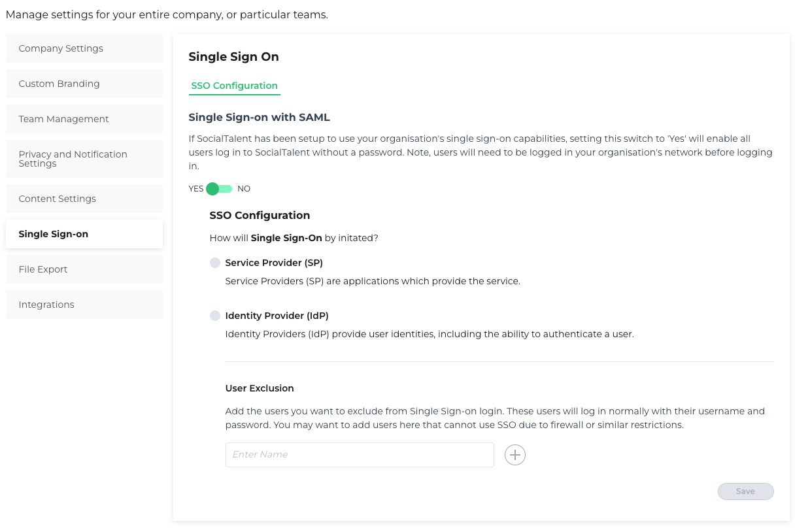This screenshot has height=532, width=810.
Task: Go to Integrations section
Action: point(84,305)
